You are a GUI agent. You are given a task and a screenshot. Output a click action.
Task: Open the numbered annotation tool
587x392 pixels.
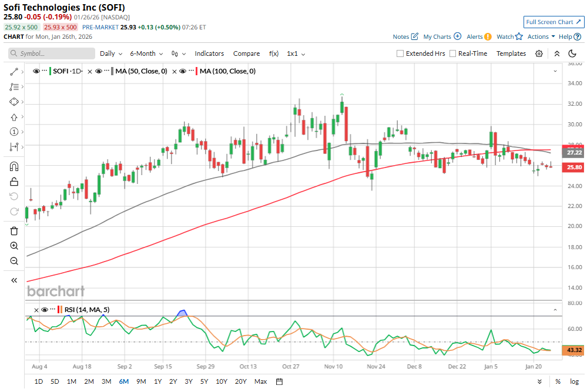click(x=14, y=132)
